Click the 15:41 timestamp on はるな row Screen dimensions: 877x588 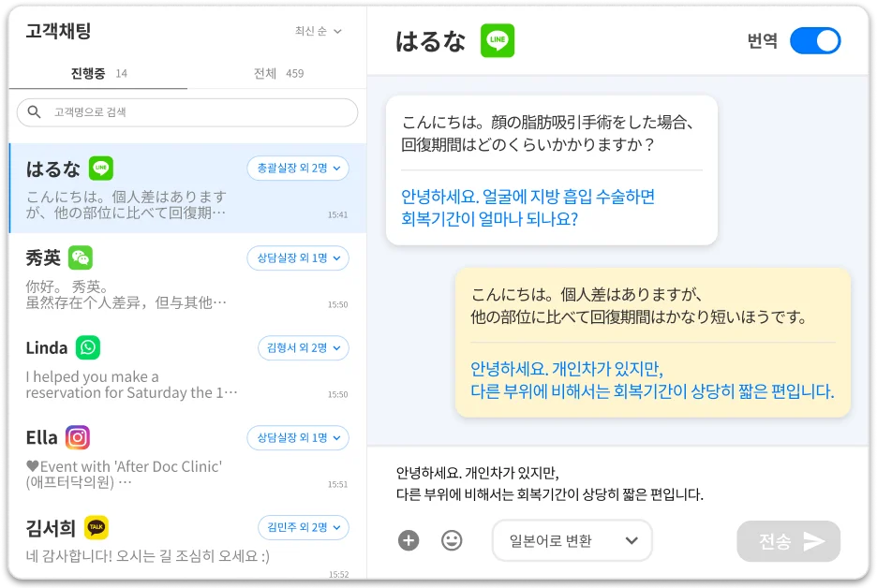click(338, 214)
